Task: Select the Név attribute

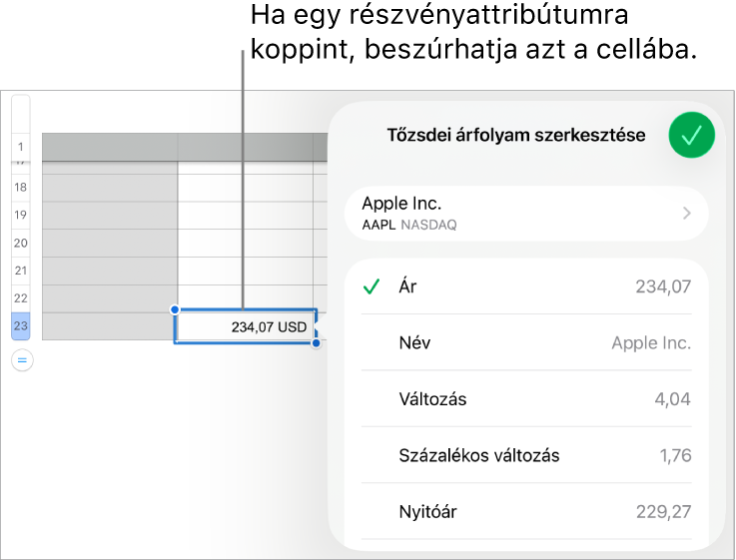Action: [526, 342]
